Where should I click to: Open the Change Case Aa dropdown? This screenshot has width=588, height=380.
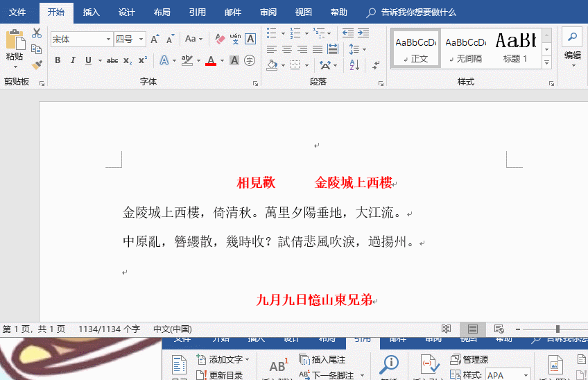193,39
